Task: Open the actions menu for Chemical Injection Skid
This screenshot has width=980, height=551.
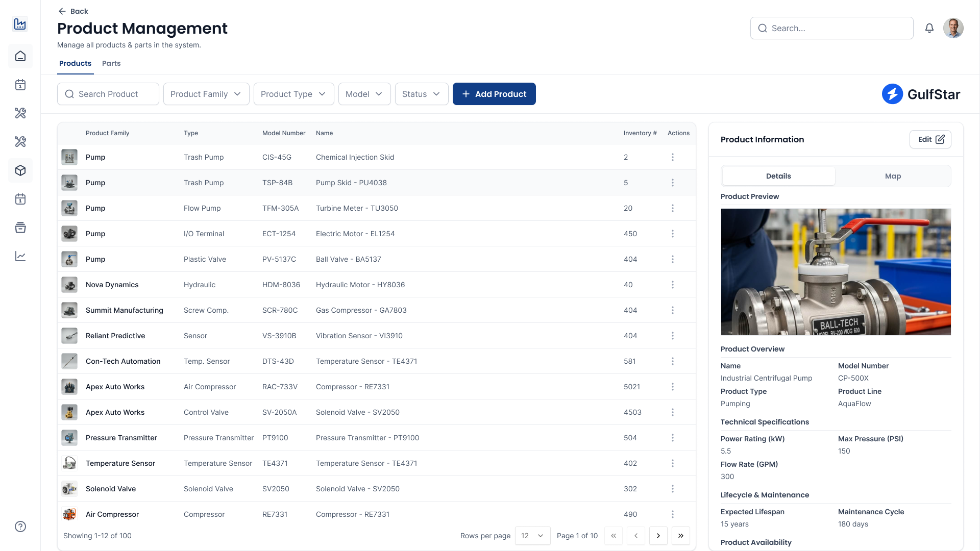Action: click(673, 157)
